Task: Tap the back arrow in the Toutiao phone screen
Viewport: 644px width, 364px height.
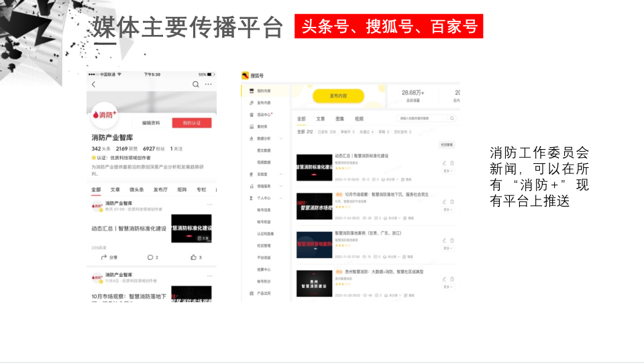Action: [x=94, y=85]
